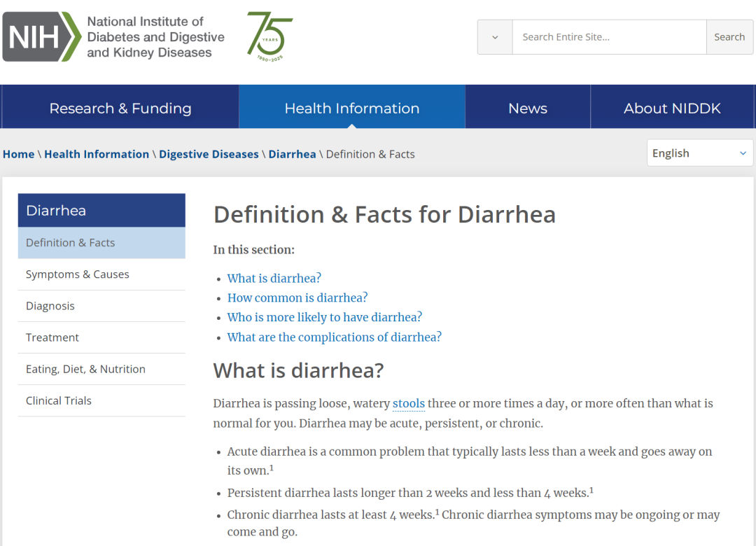756x546 pixels.
Task: Go to Eating, Diet, & Nutrition
Action: pyautogui.click(x=85, y=369)
